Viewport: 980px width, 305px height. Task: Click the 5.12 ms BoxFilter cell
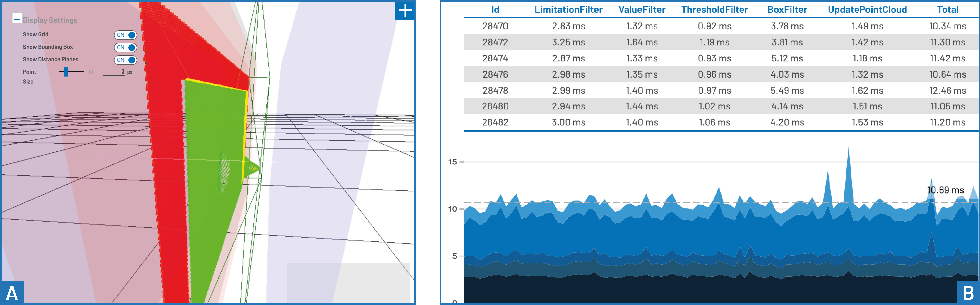click(x=787, y=58)
